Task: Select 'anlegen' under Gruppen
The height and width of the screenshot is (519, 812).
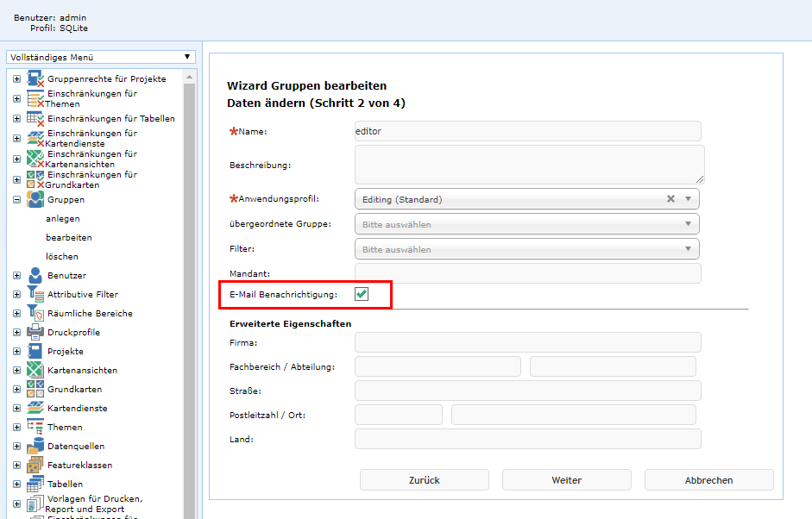Action: [x=63, y=219]
